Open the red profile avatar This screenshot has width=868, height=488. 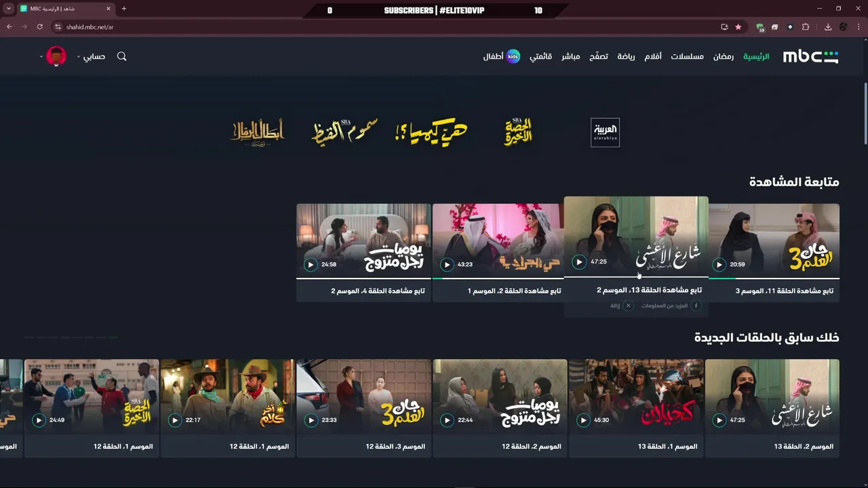[x=56, y=56]
